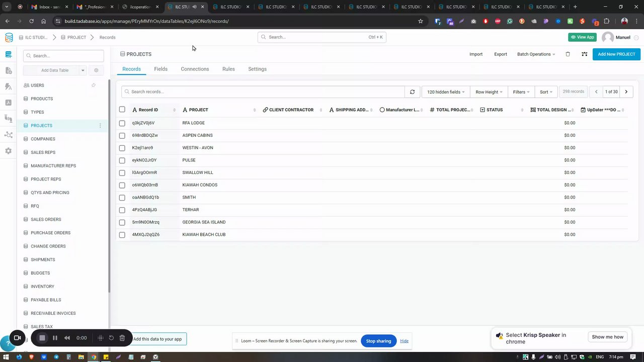Toggle the select-all records checkbox

tap(122, 110)
